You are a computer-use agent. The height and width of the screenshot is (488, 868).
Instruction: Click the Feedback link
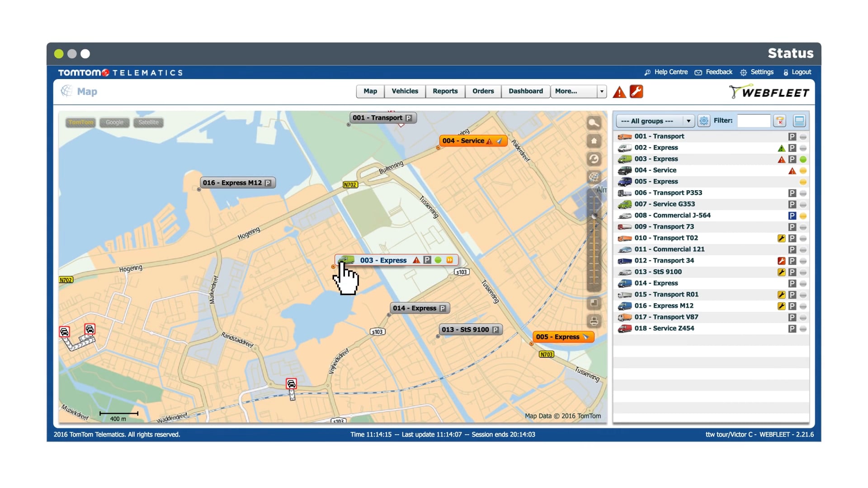(713, 72)
